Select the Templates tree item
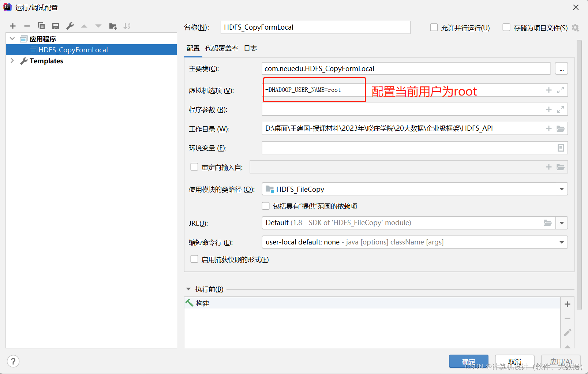Viewport: 588px width, 374px height. pyautogui.click(x=46, y=61)
